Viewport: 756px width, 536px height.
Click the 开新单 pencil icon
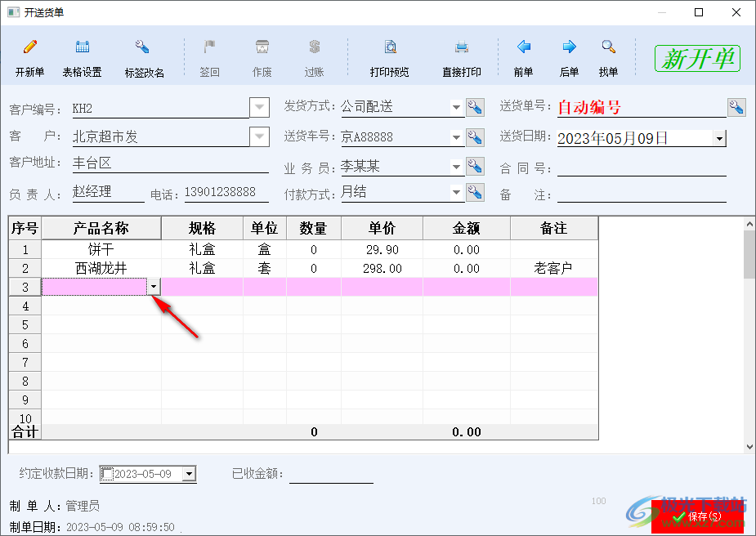coord(30,47)
